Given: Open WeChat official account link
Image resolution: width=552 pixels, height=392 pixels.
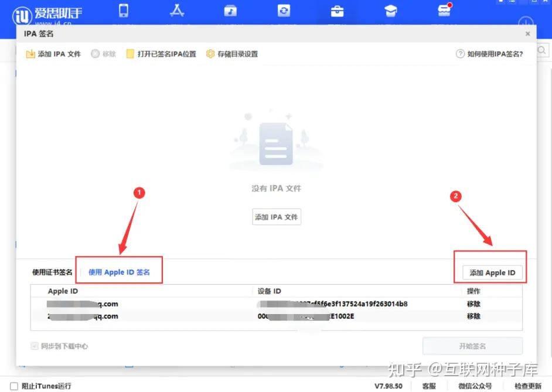Looking at the screenshot, I should (475, 386).
